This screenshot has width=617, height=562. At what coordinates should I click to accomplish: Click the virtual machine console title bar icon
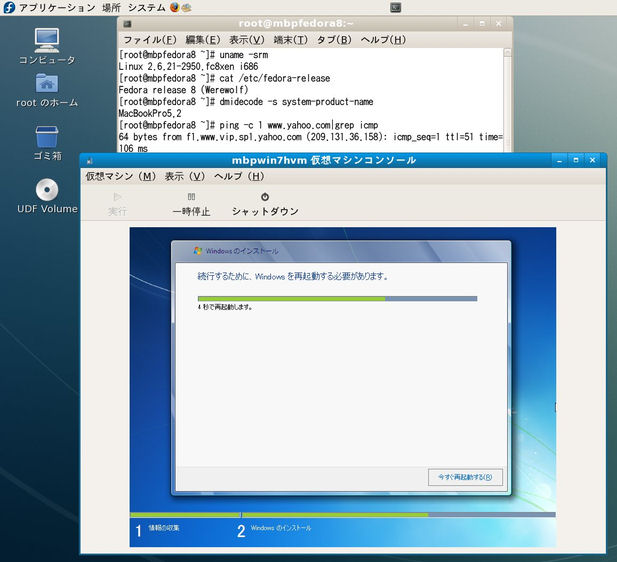point(90,161)
